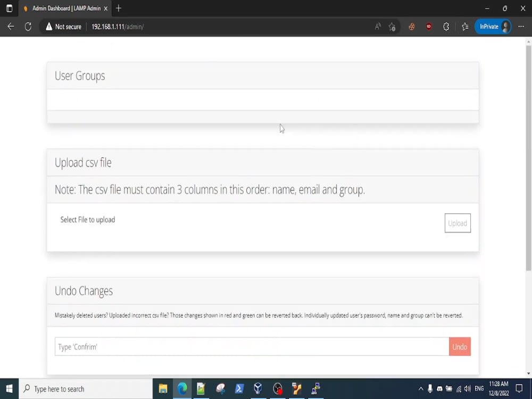Open the uBlock Origin extension icon
The height and width of the screenshot is (399, 532).
click(x=429, y=26)
